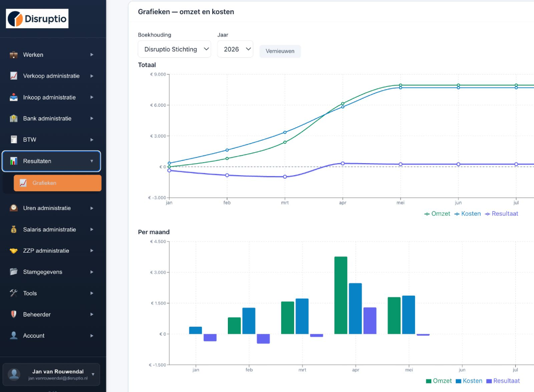This screenshot has width=534, height=392.
Task: Toggle Omzet series in Per maand legend
Action: point(439,381)
